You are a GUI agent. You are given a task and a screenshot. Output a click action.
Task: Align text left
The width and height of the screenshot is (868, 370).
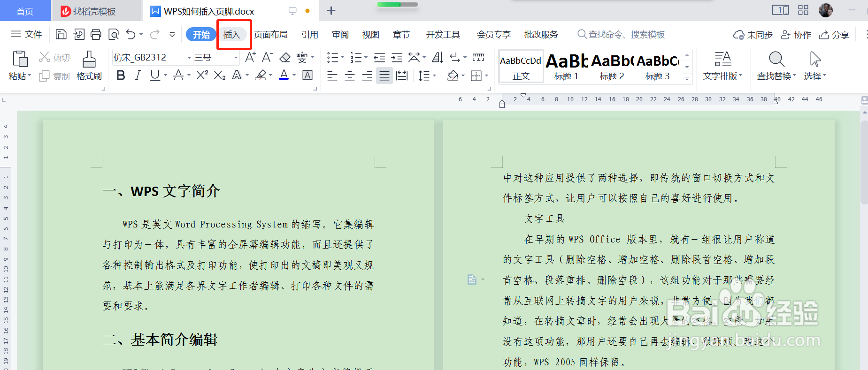(x=332, y=76)
